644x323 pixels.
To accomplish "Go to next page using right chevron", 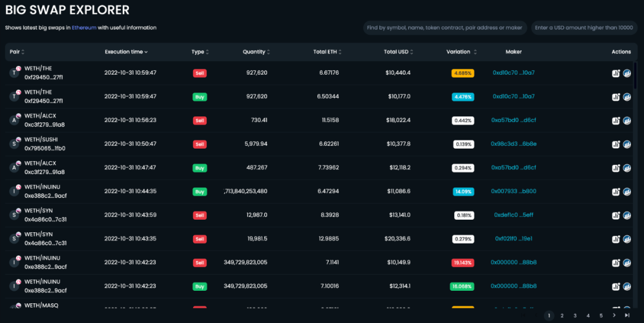I will click(x=614, y=315).
